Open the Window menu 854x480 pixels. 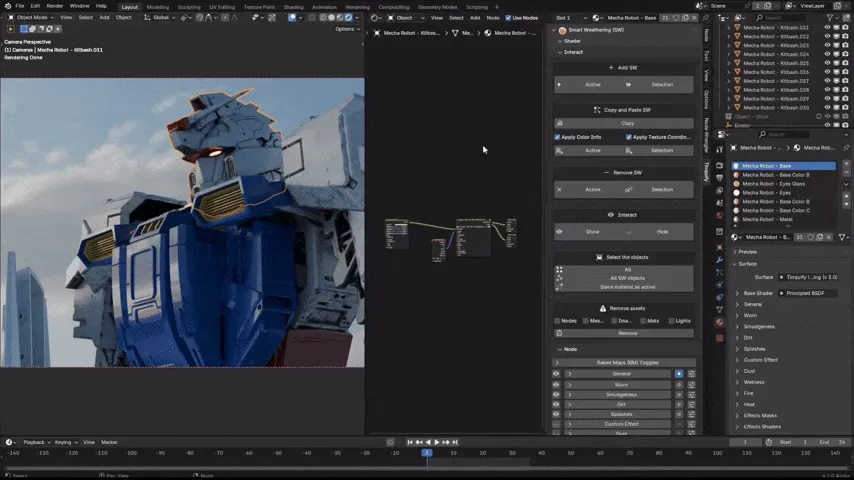point(80,6)
